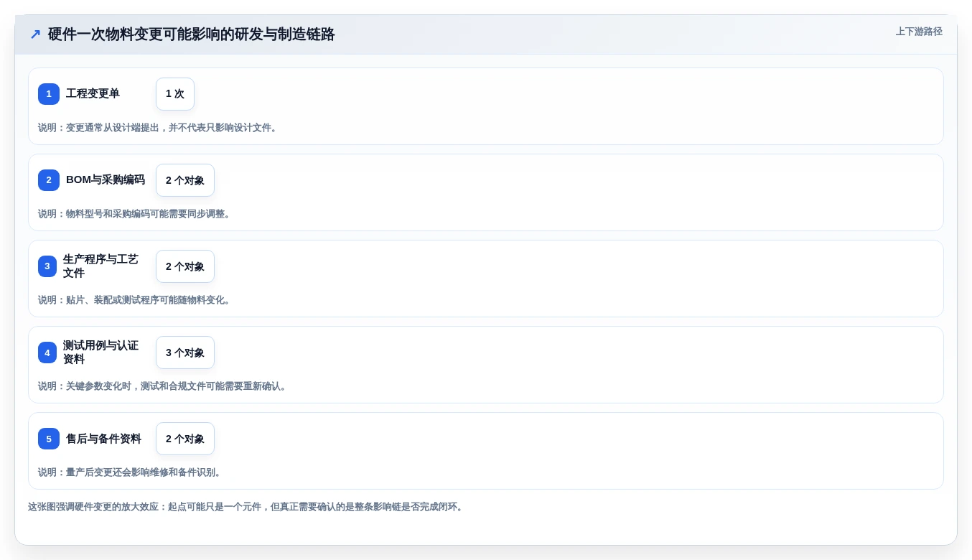Select the '生产程序与工艺文件' step title

(x=101, y=266)
